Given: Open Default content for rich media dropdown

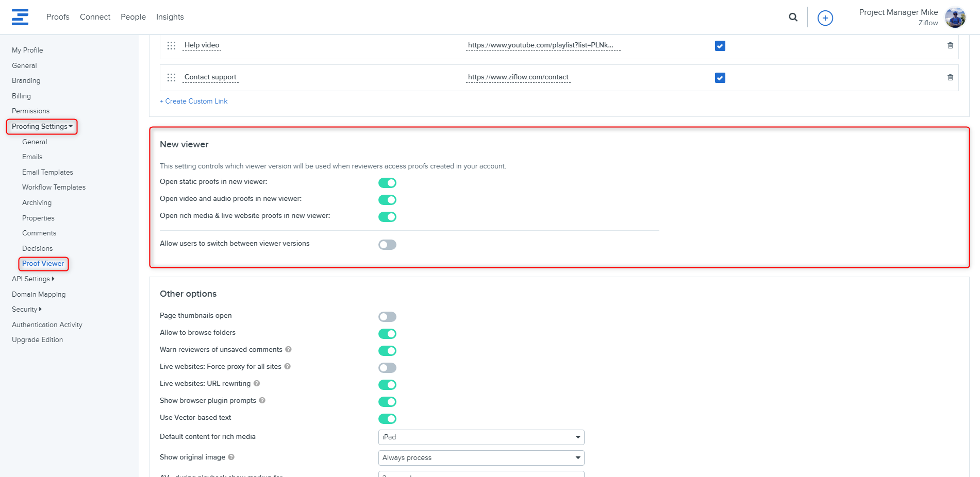Looking at the screenshot, I should (480, 437).
